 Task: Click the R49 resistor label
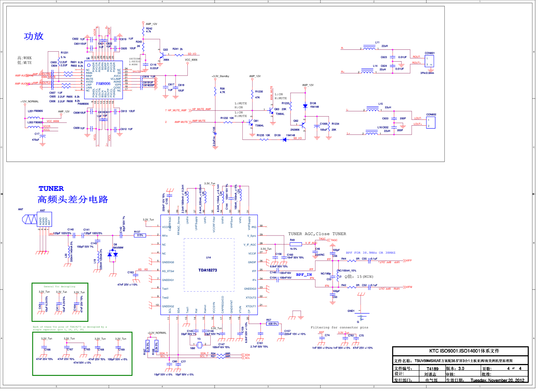coord(292,240)
